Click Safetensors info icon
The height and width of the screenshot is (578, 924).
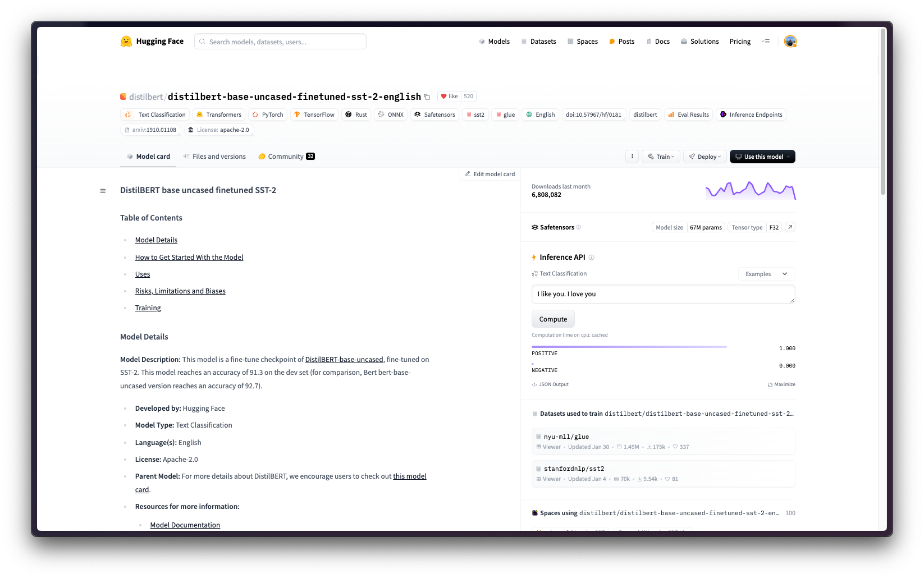point(579,227)
